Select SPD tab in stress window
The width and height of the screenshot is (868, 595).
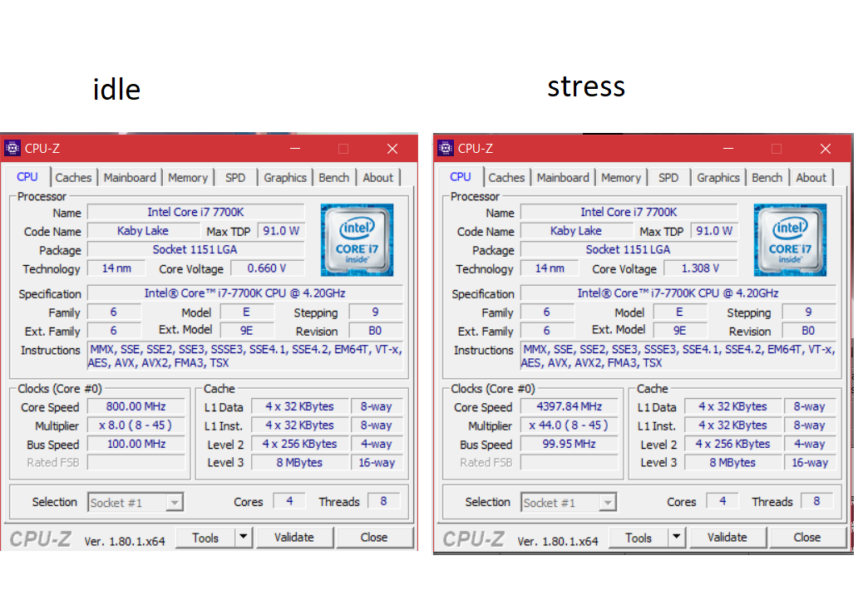668,178
